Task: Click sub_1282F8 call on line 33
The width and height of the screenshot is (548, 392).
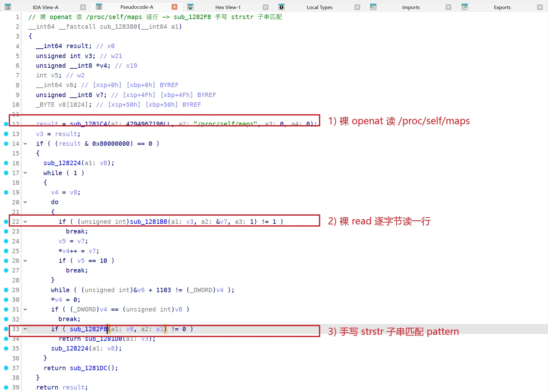Action: tap(89, 329)
